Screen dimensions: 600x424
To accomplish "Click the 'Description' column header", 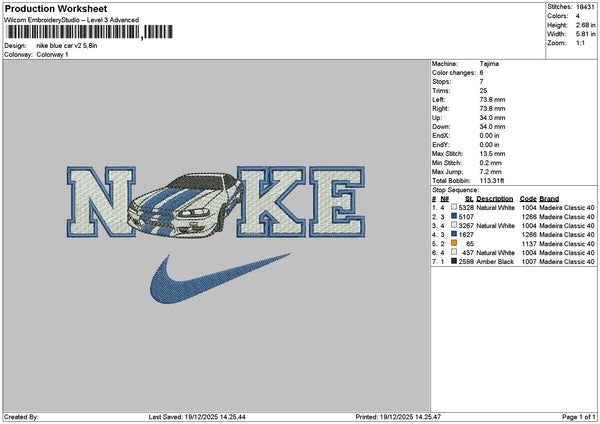I will (495, 199).
